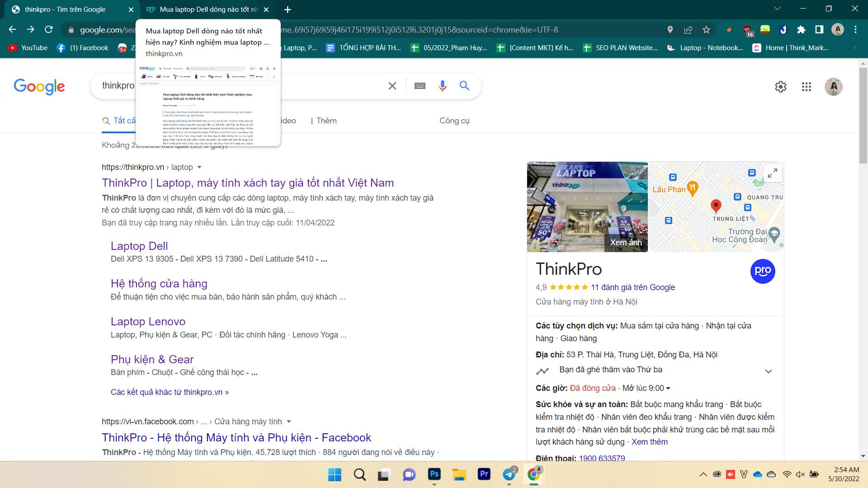Open the Windows Start menu
The width and height of the screenshot is (868, 488).
pyautogui.click(x=335, y=474)
